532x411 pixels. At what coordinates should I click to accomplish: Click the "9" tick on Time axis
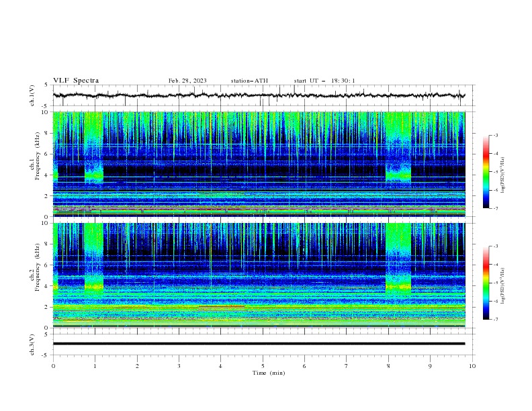(430, 366)
